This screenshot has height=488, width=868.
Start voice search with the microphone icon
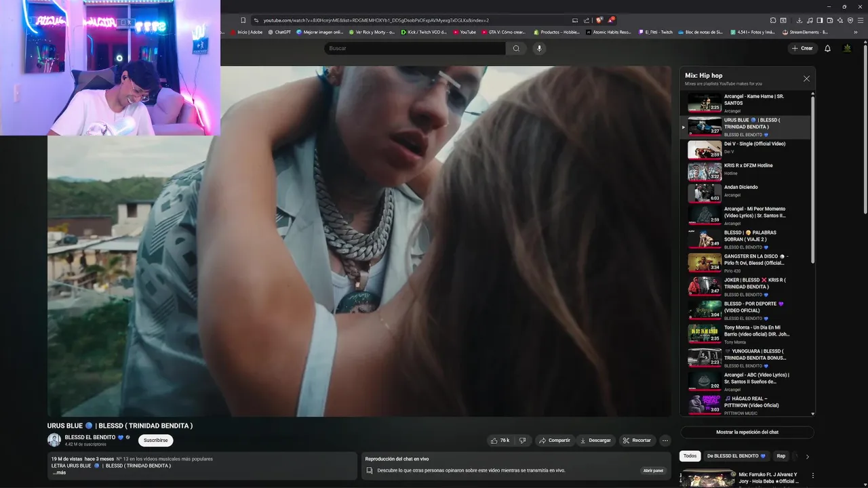click(x=540, y=48)
